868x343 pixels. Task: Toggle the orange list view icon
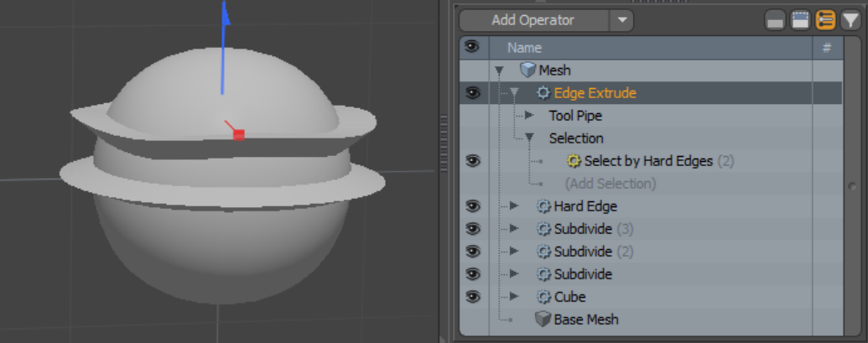(825, 21)
